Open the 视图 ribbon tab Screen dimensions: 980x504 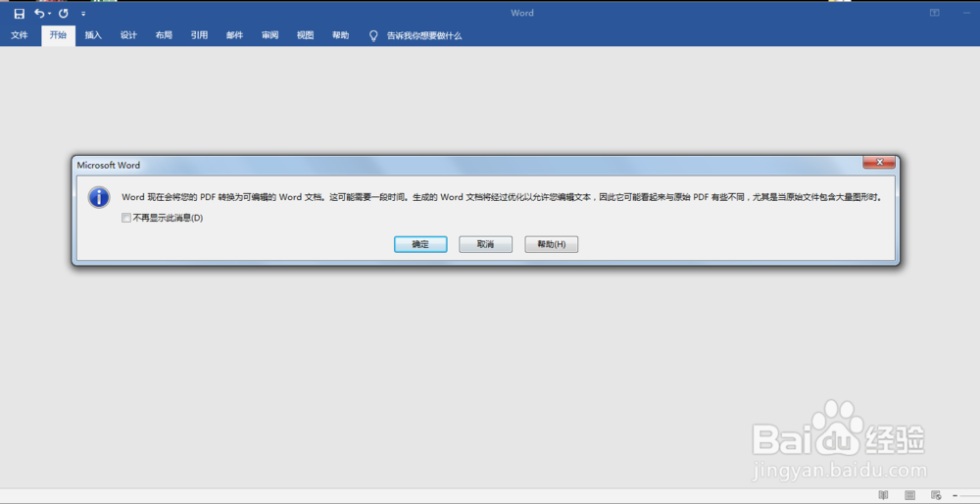(x=305, y=35)
